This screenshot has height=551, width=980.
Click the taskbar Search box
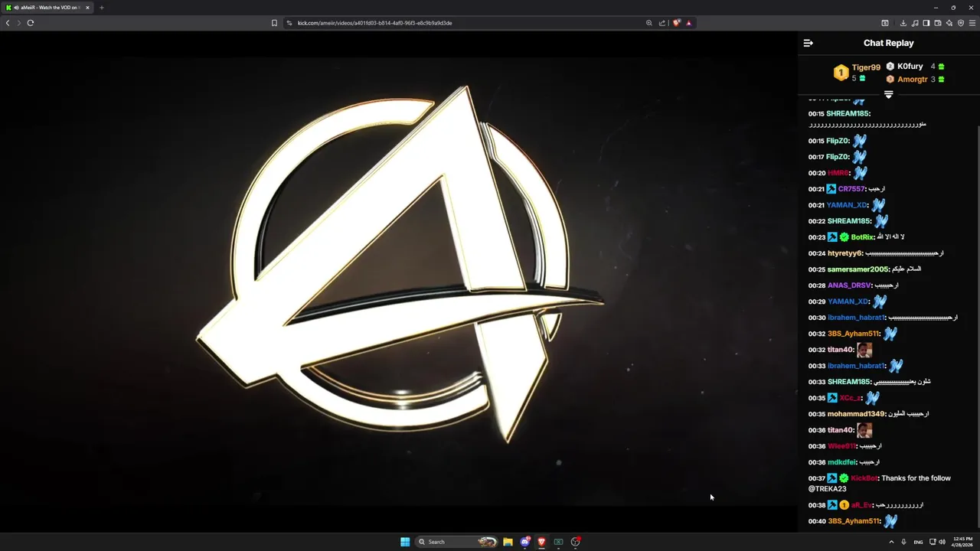[457, 542]
